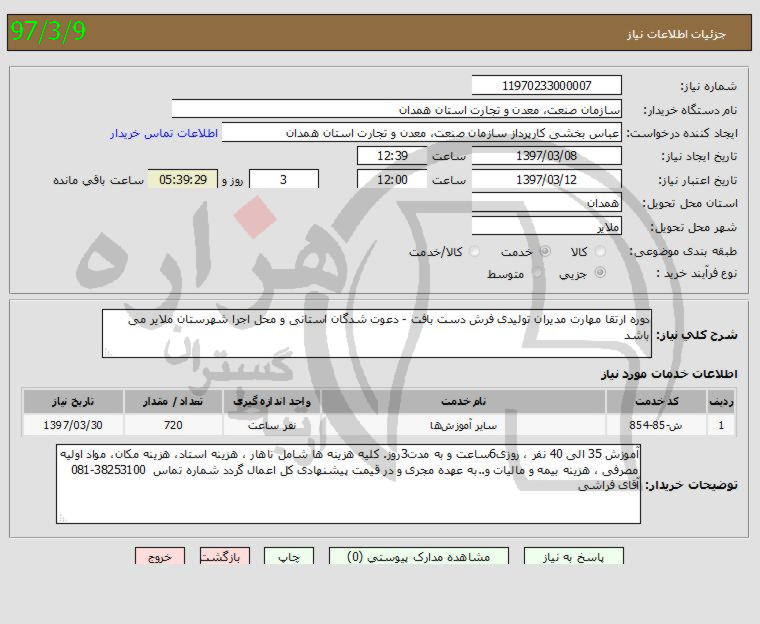Image resolution: width=760 pixels, height=624 pixels.
Task: Click the شماره نیاز field 11970233000007
Action: pyautogui.click(x=546, y=85)
